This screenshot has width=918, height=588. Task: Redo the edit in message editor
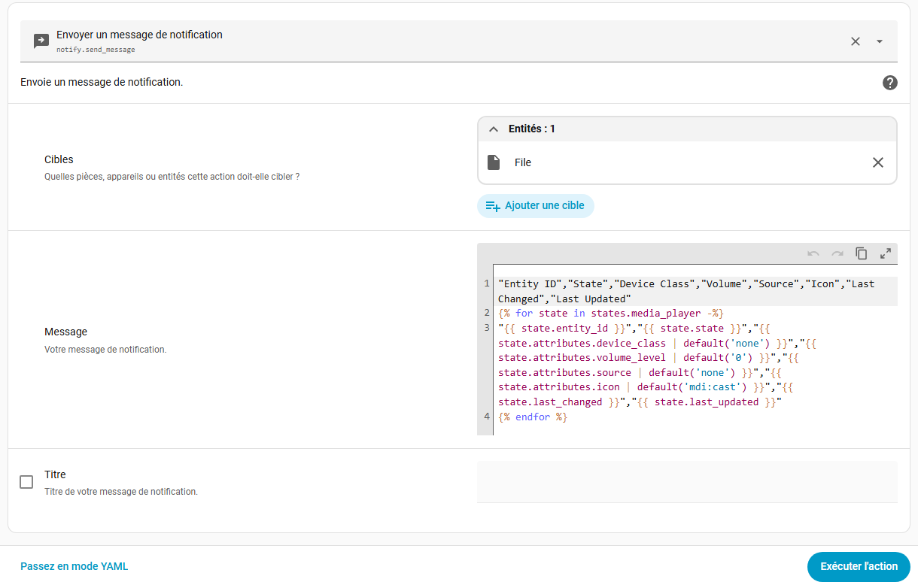pos(837,254)
